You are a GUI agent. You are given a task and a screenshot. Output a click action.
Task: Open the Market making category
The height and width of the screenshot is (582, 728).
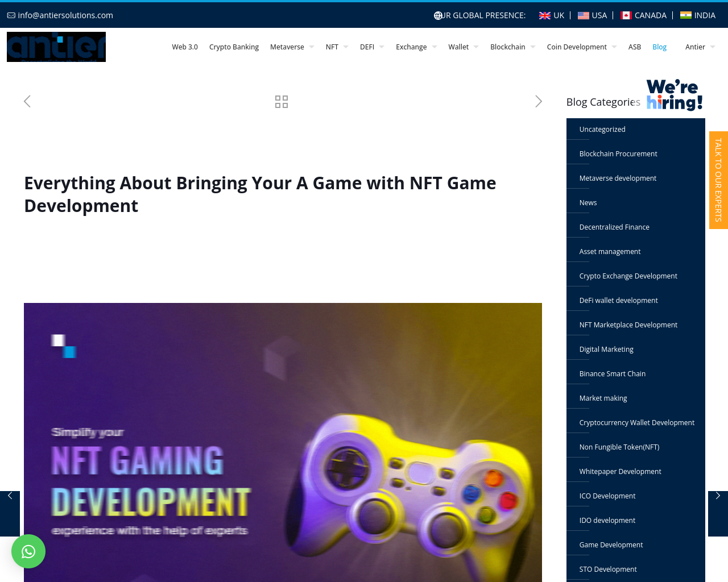pos(603,398)
